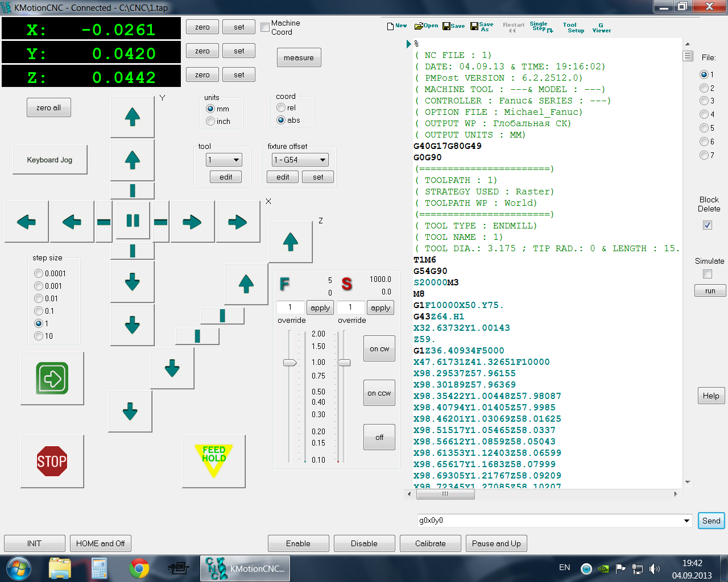Click the green cycle start arrow icon
This screenshot has width=728, height=582.
(x=52, y=378)
